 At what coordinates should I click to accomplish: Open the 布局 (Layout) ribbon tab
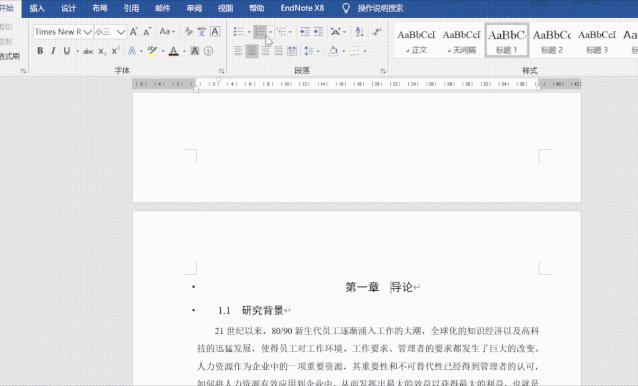pyautogui.click(x=100, y=8)
